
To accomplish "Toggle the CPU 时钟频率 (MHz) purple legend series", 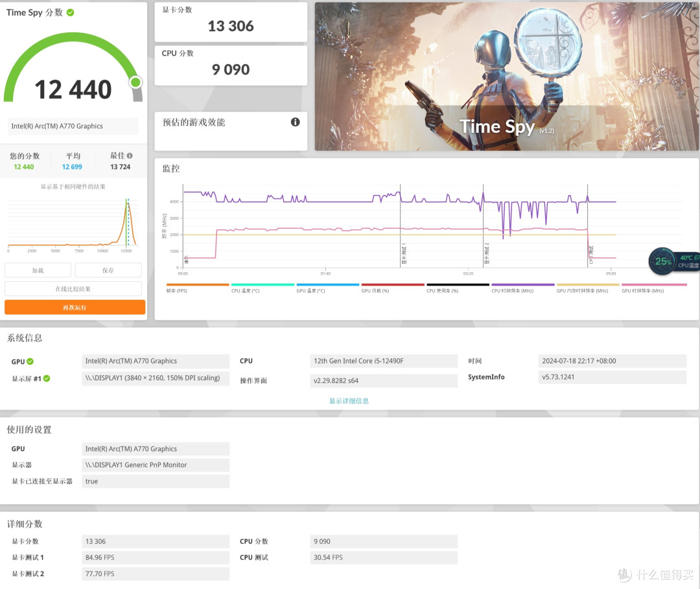I will pyautogui.click(x=523, y=288).
